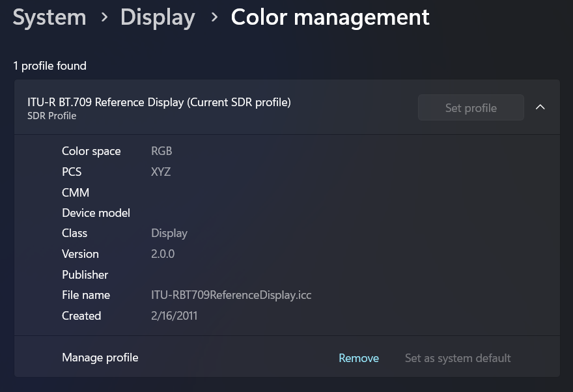
Task: Click Set as system default
Action: tap(458, 357)
